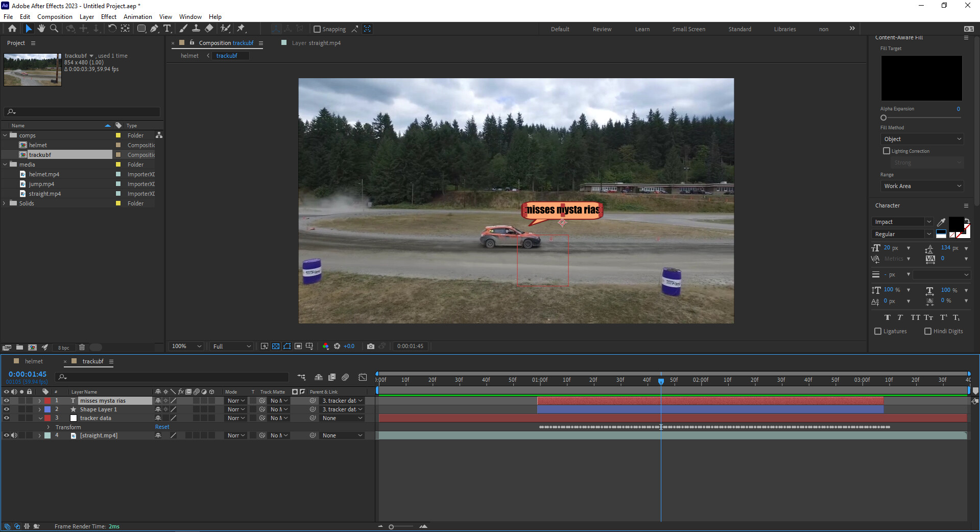Take a snapshot with camera icon
The image size is (980, 532).
pyautogui.click(x=371, y=346)
